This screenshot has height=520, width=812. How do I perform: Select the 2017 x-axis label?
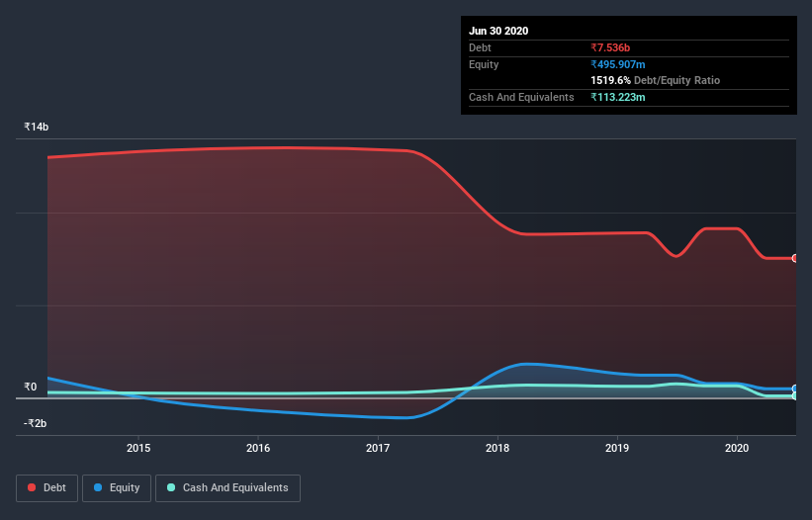click(378, 448)
